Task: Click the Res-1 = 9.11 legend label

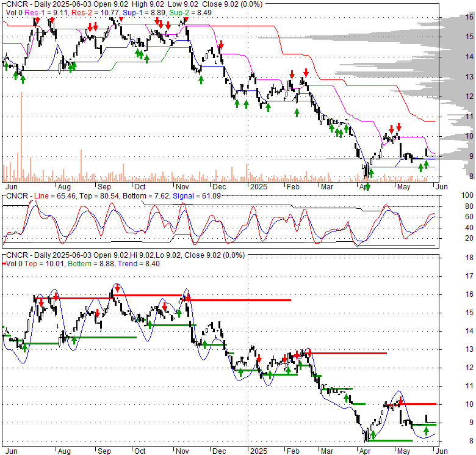Action: pyautogui.click(x=46, y=13)
